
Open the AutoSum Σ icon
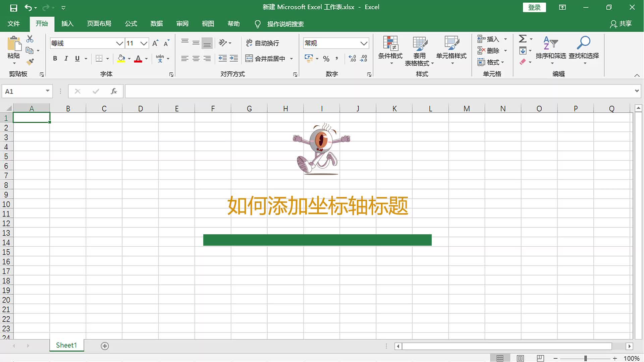pos(523,39)
